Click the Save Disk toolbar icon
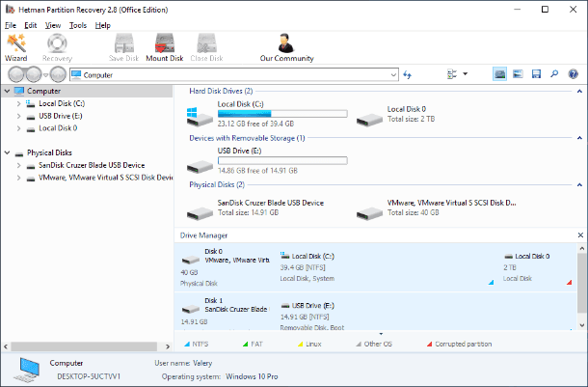 pyautogui.click(x=123, y=47)
